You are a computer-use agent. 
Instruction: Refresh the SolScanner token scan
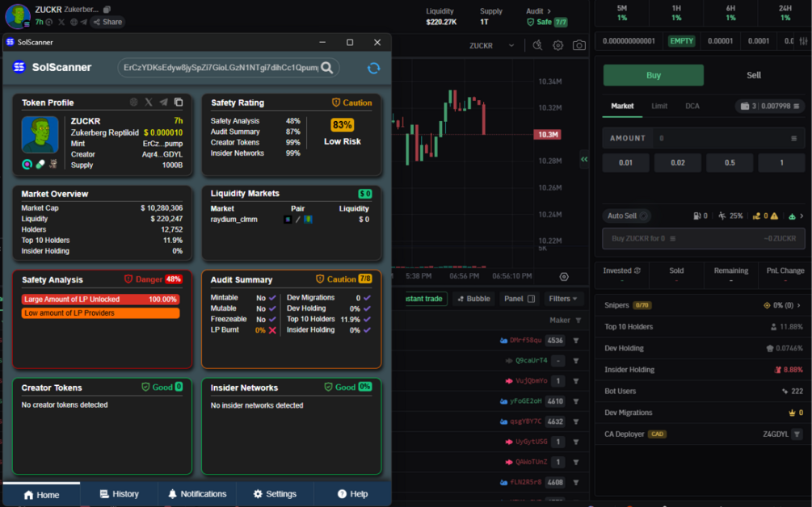373,68
